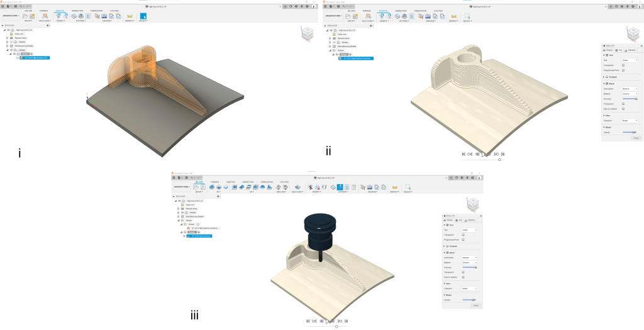
Task: Toggle the Tool checkbox in screenshot ii Simulate panel
Action: pos(607,55)
